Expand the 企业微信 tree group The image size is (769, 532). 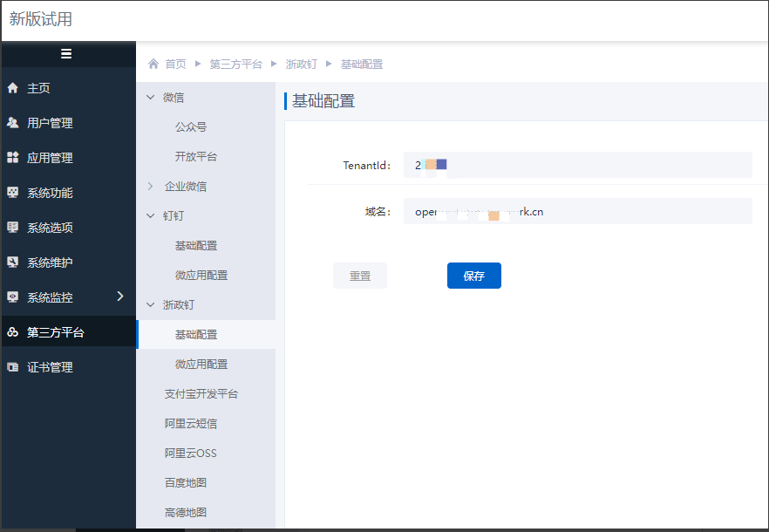click(x=150, y=186)
